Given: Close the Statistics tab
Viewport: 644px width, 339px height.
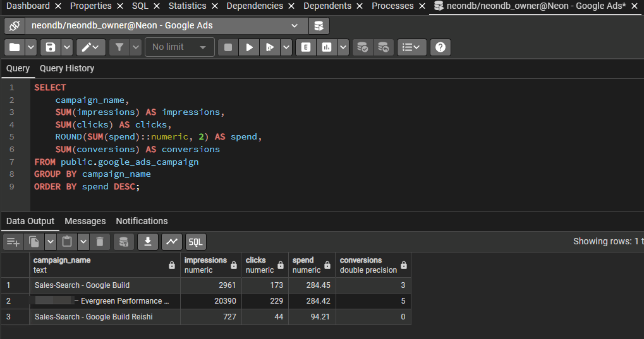Looking at the screenshot, I should [215, 6].
